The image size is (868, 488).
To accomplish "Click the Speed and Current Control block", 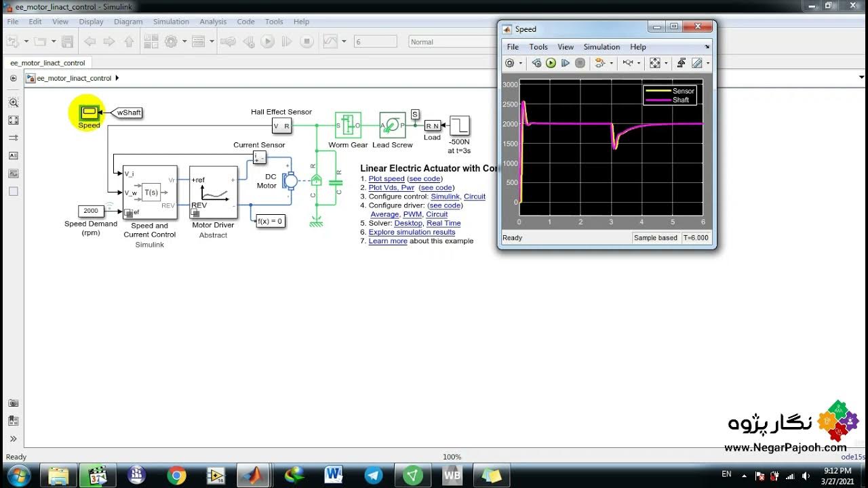I will [150, 192].
